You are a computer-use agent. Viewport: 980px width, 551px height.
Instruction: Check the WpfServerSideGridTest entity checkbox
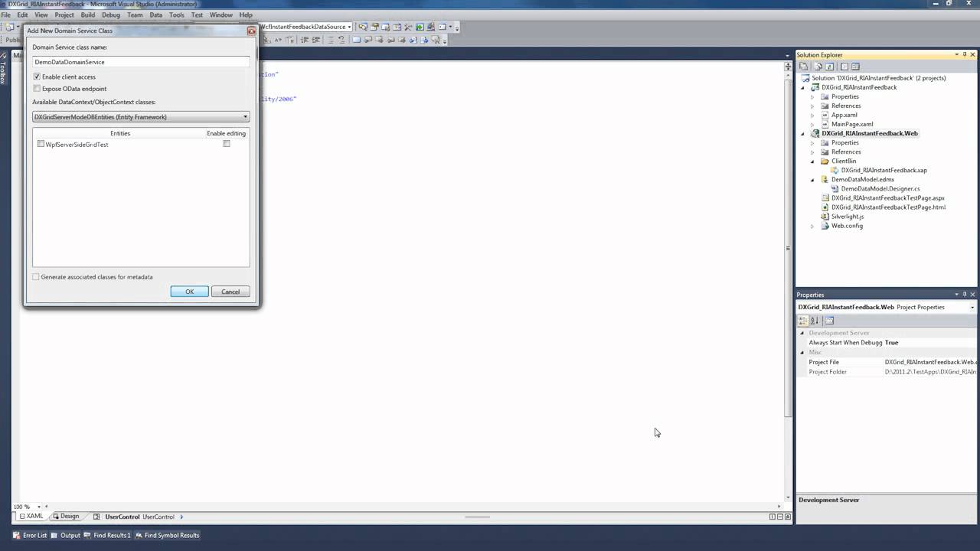click(x=41, y=144)
